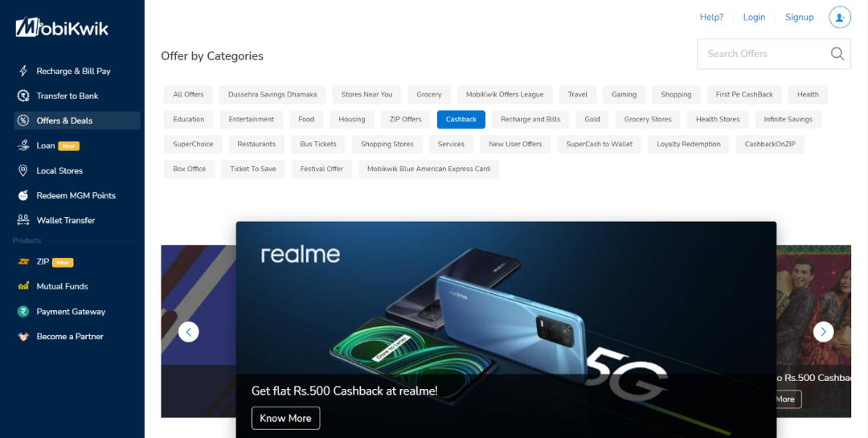Select the Restaurants category

(x=256, y=145)
